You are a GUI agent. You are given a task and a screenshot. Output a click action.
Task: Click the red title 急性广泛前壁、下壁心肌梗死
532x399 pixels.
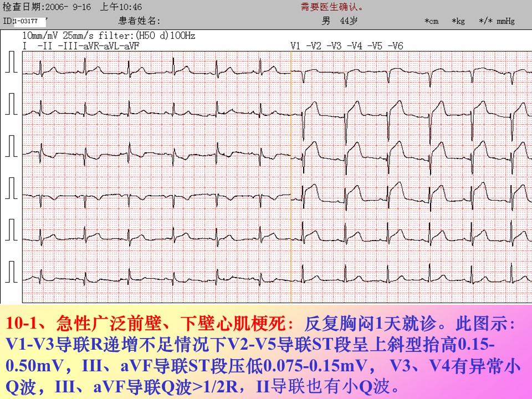(x=171, y=323)
